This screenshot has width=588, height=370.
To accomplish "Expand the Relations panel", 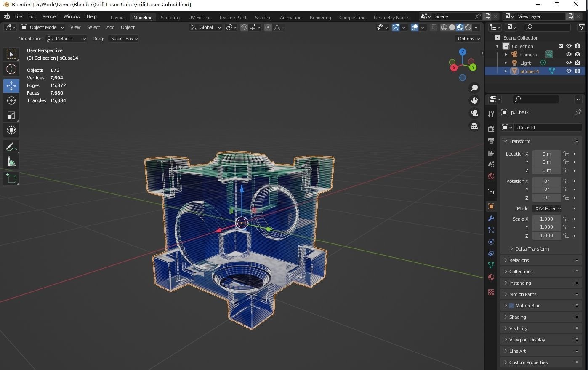I will 541,260.
